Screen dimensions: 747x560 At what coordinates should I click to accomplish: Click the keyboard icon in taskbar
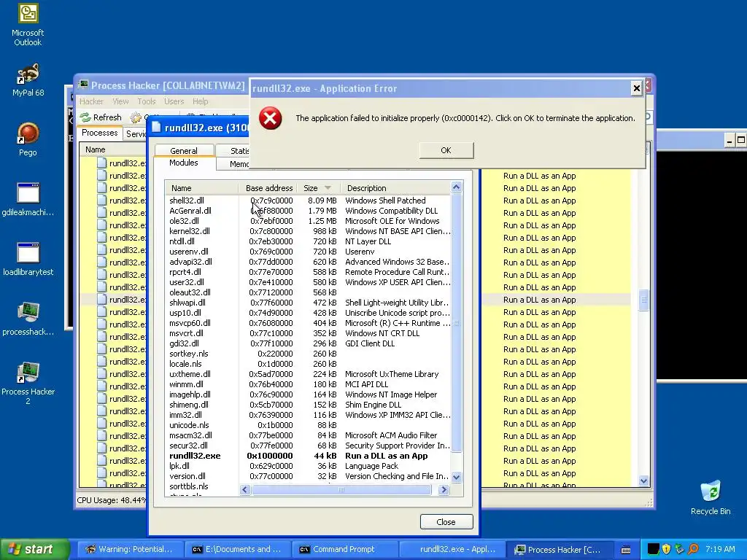coord(626,550)
